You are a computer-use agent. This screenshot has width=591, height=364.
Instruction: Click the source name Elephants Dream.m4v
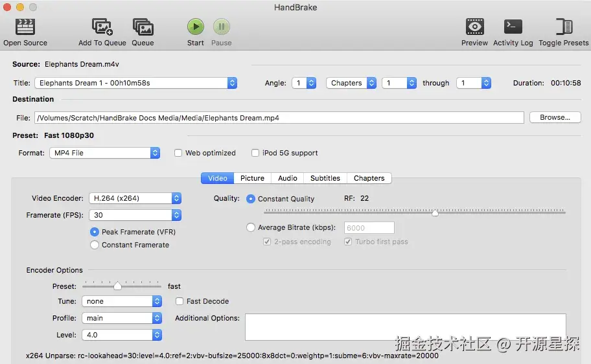(82, 64)
